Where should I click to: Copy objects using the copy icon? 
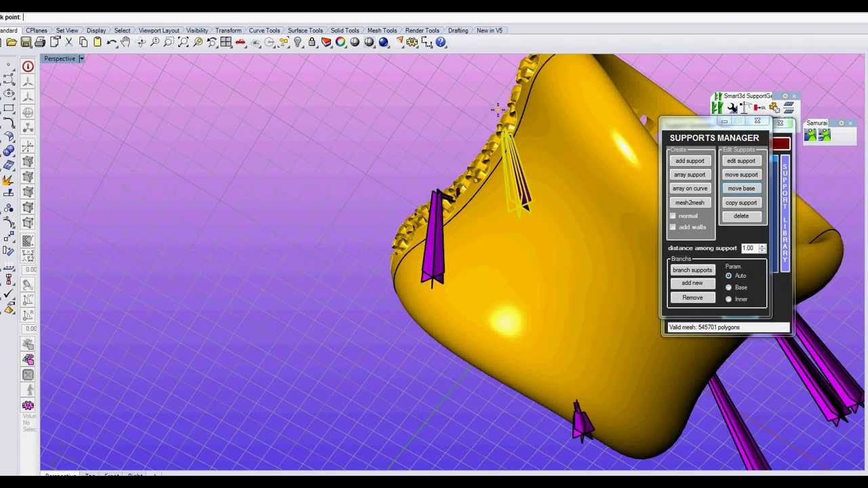click(83, 42)
